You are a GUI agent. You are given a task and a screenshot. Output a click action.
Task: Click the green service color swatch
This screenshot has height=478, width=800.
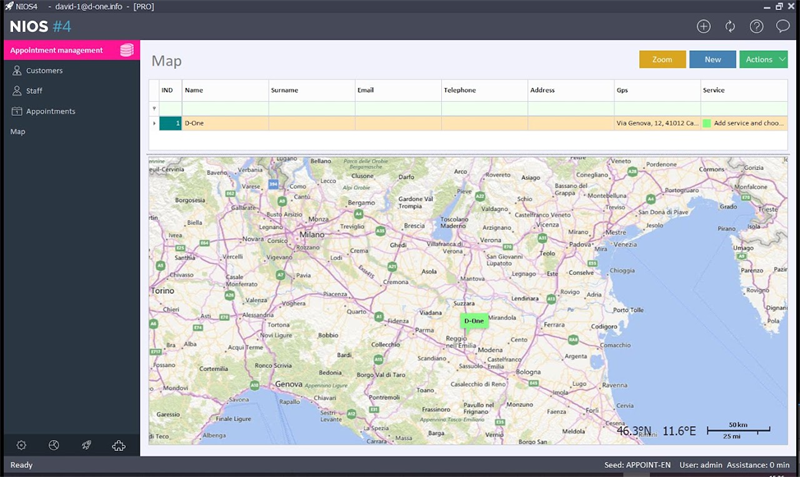(x=707, y=123)
